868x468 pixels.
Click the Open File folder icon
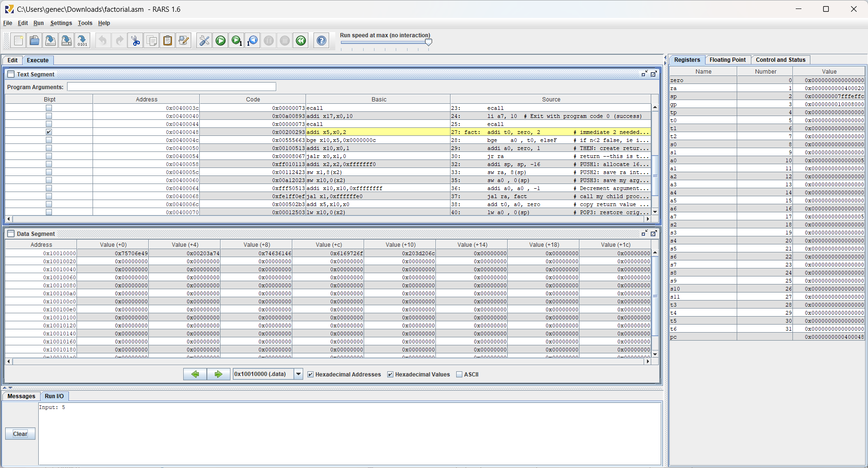coord(34,41)
